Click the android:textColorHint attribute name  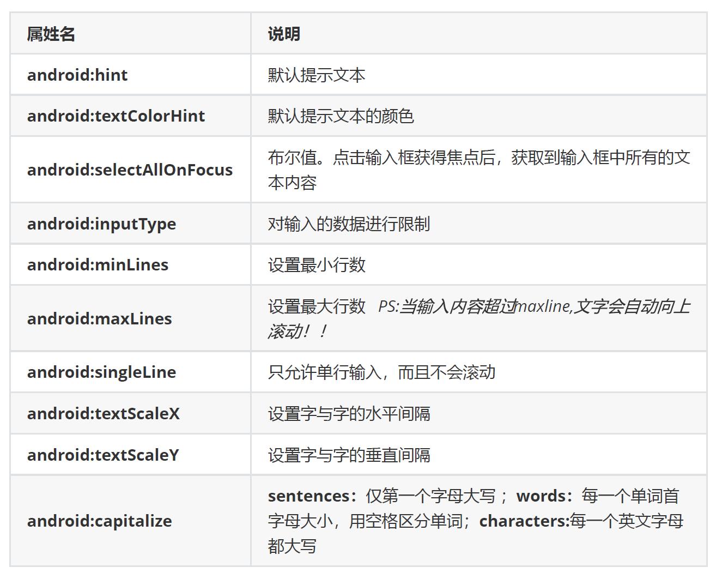click(116, 116)
